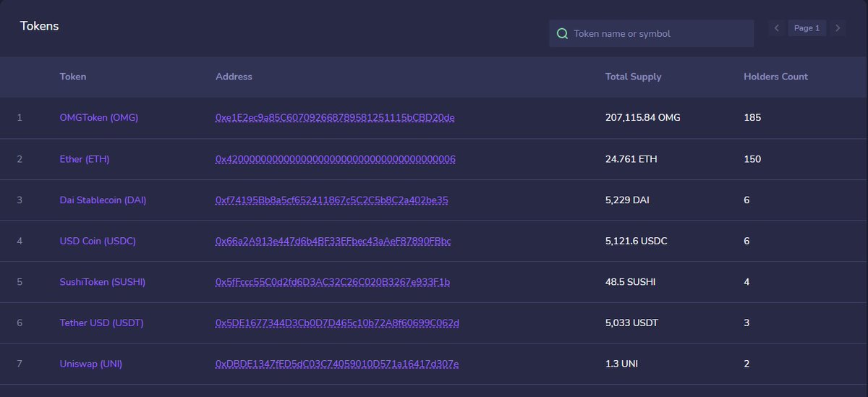Image resolution: width=868 pixels, height=397 pixels.
Task: Open Ether (ETH) token link
Action: 85,159
